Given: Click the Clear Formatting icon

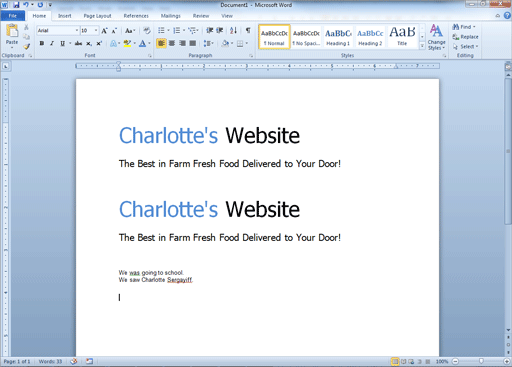Looking at the screenshot, I should coord(147,30).
